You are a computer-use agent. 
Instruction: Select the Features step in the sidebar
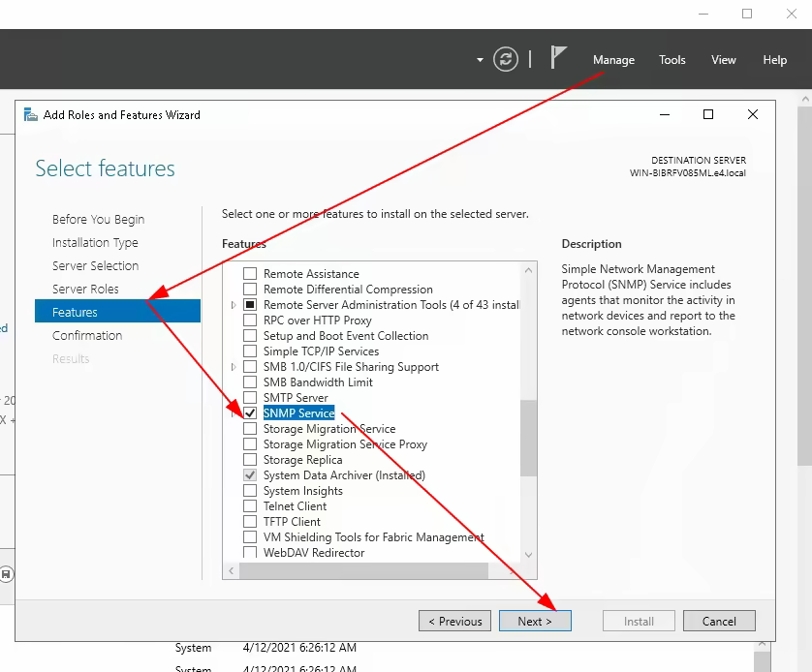[x=117, y=311]
